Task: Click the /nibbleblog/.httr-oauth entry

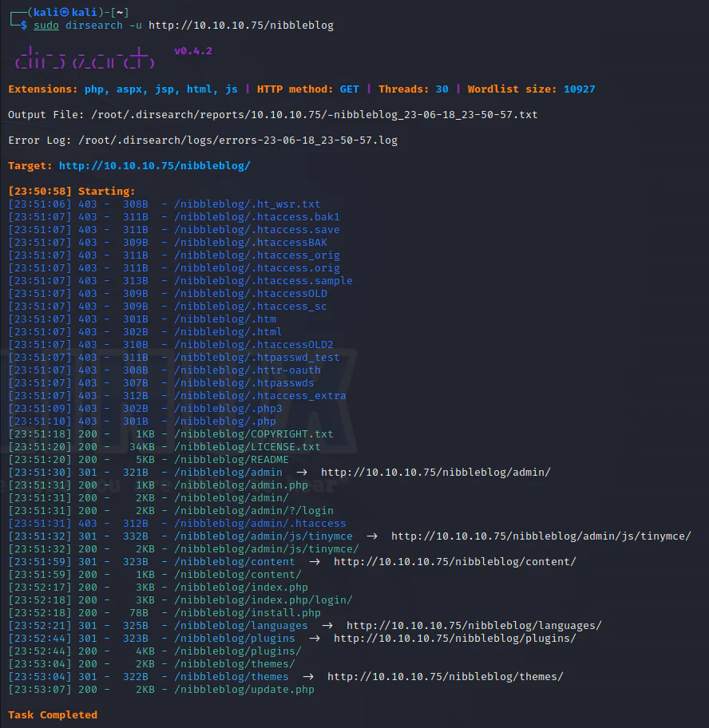Action: 247,370
